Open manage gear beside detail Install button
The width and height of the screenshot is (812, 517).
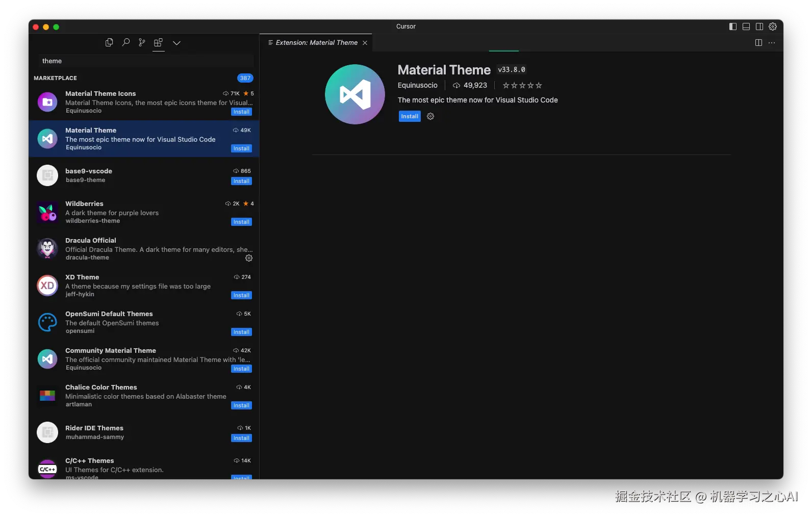click(430, 116)
